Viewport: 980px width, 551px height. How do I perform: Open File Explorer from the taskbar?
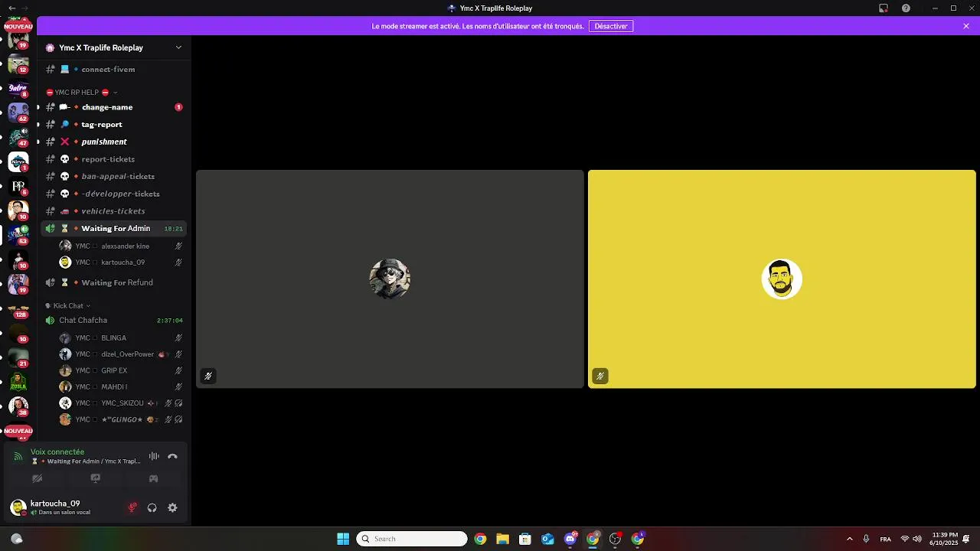[x=502, y=539]
